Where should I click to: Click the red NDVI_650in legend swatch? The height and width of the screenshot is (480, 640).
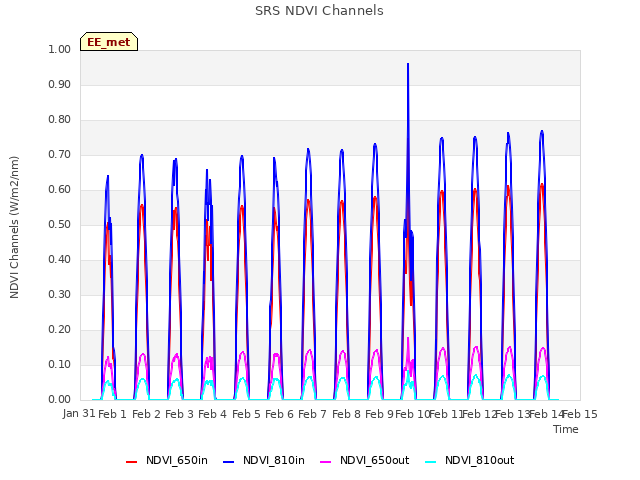point(131,462)
